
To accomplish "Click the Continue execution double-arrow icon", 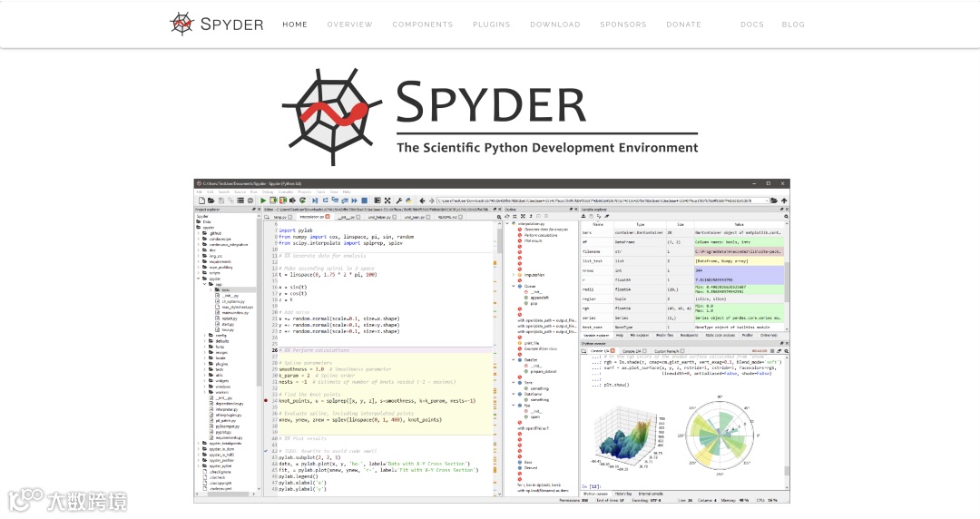I will click(354, 201).
